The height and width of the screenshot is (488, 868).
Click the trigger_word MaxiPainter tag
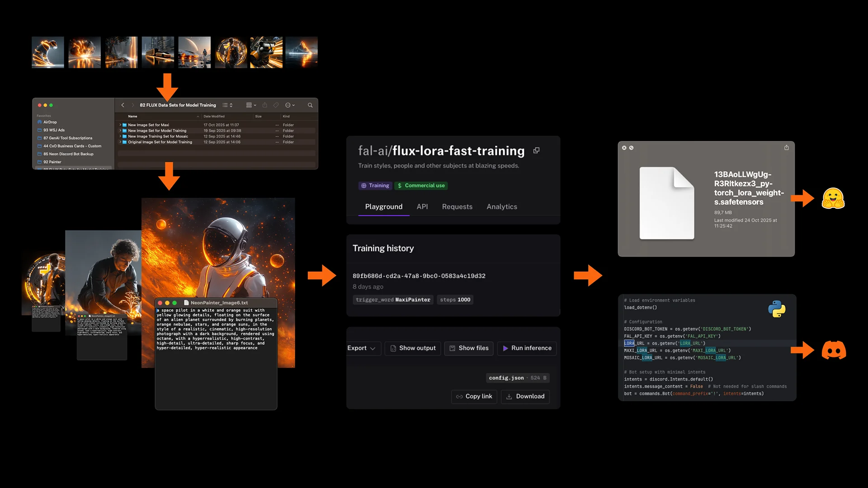click(393, 300)
